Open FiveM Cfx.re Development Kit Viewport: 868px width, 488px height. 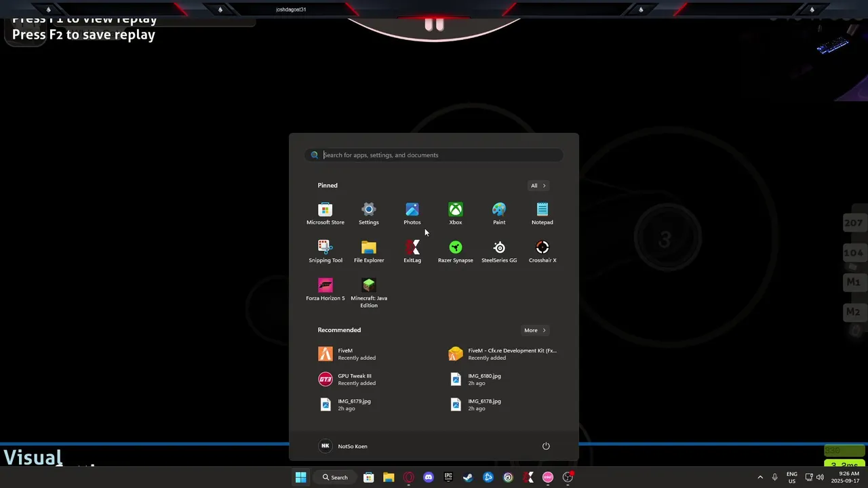click(x=502, y=354)
